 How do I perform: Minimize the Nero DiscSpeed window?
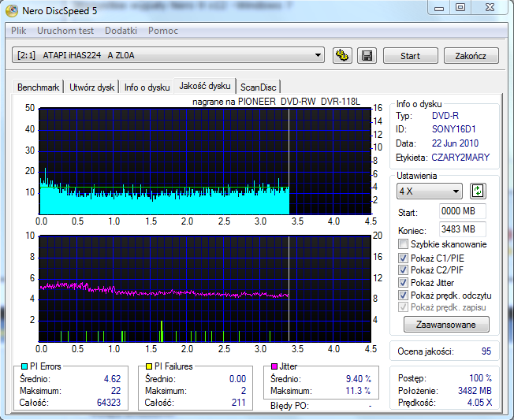pos(439,7)
